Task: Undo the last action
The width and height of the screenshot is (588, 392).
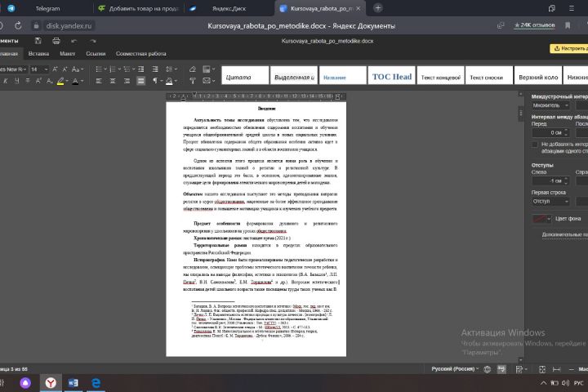Action: (x=73, y=41)
